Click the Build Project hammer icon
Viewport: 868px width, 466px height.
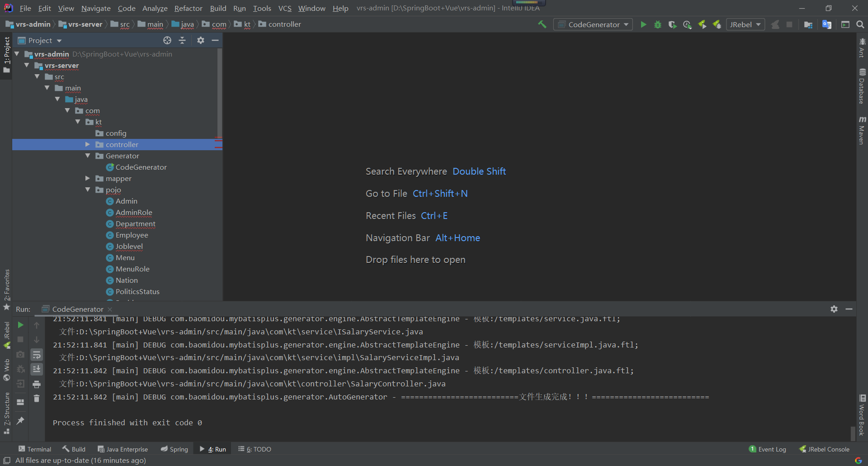point(542,24)
